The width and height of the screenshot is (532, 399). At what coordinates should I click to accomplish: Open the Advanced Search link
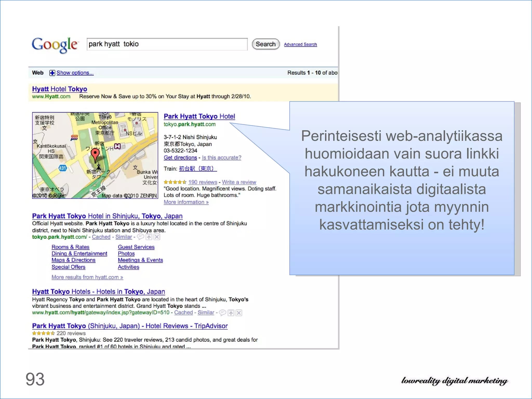(x=300, y=44)
